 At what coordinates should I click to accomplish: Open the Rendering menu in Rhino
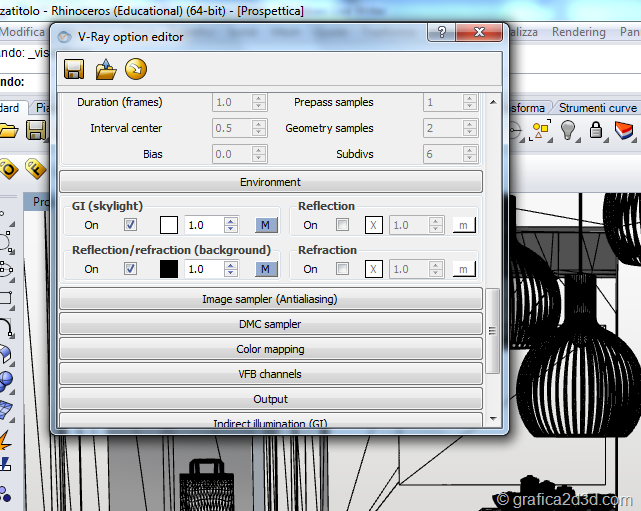578,32
